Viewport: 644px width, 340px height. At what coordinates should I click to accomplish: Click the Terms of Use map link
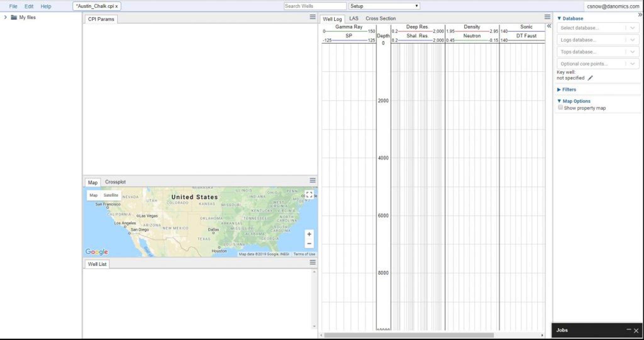tap(304, 254)
